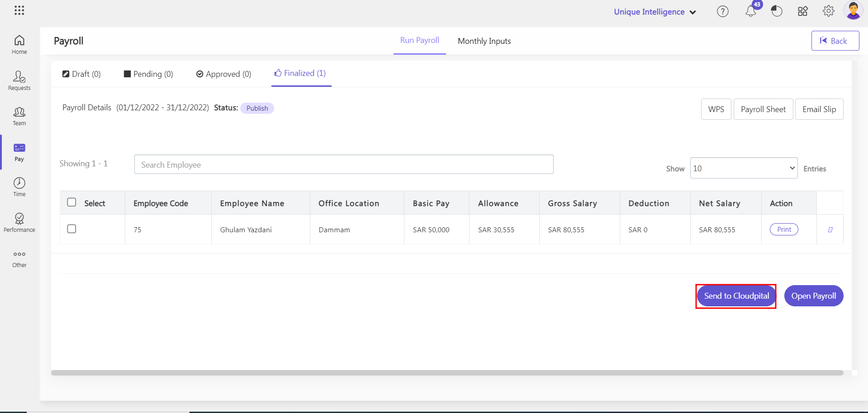Open the dashboard widgets icon
The width and height of the screenshot is (868, 413).
tap(803, 11)
